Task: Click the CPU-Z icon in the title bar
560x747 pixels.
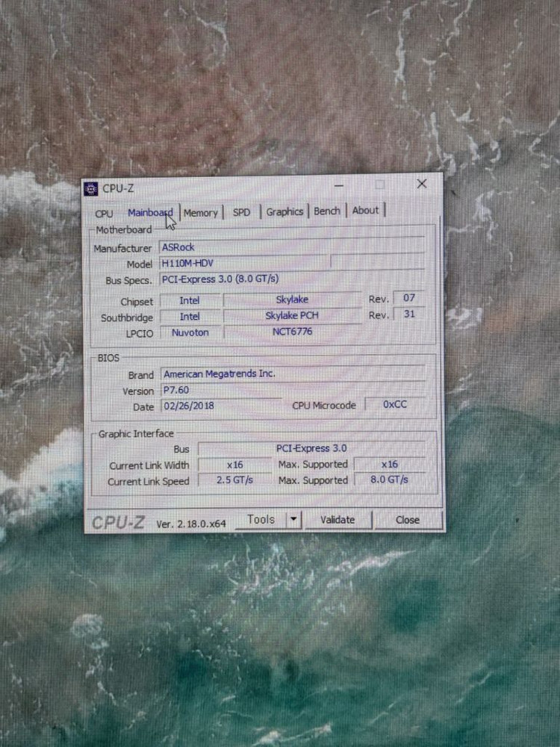Action: tap(91, 189)
